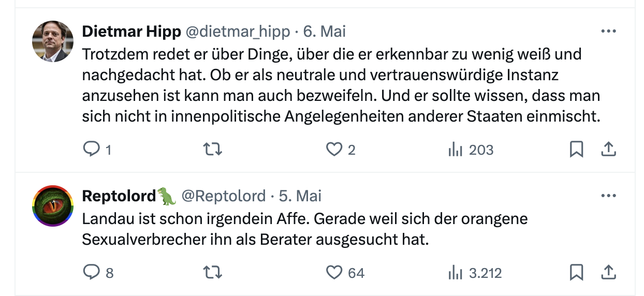Share Reptolord's tweet
Viewport: 644px width, 296px height.
tap(608, 272)
